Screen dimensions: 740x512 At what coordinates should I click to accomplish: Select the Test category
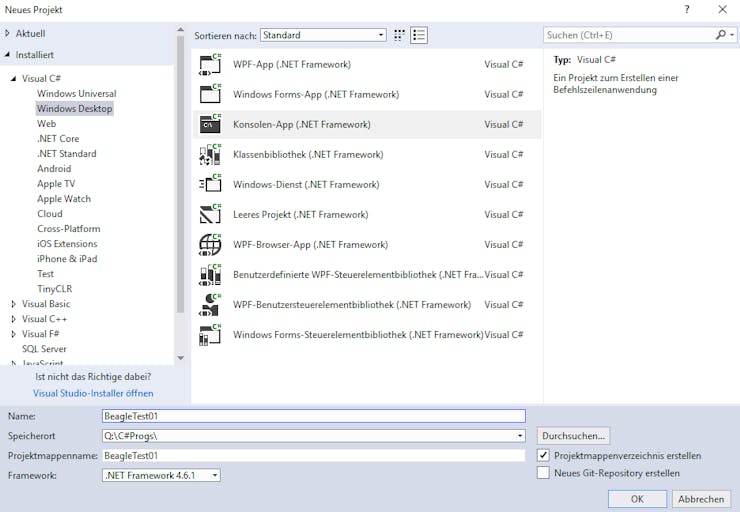click(45, 274)
